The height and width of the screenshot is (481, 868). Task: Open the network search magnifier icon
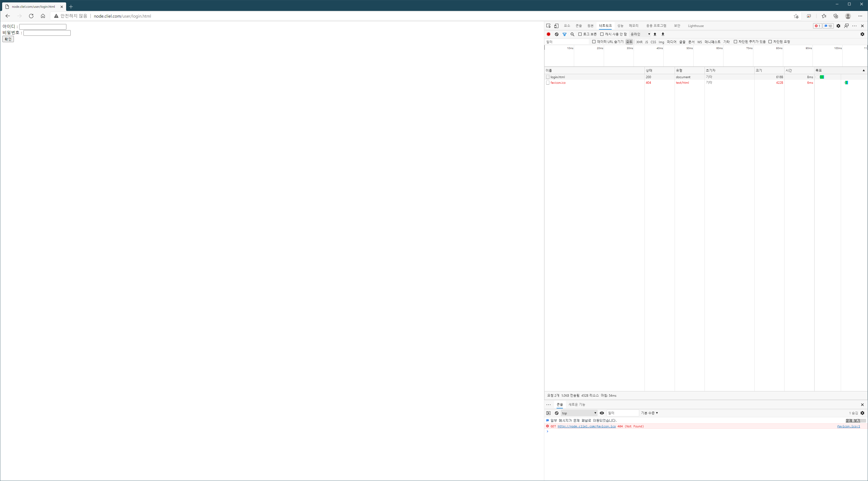[572, 34]
